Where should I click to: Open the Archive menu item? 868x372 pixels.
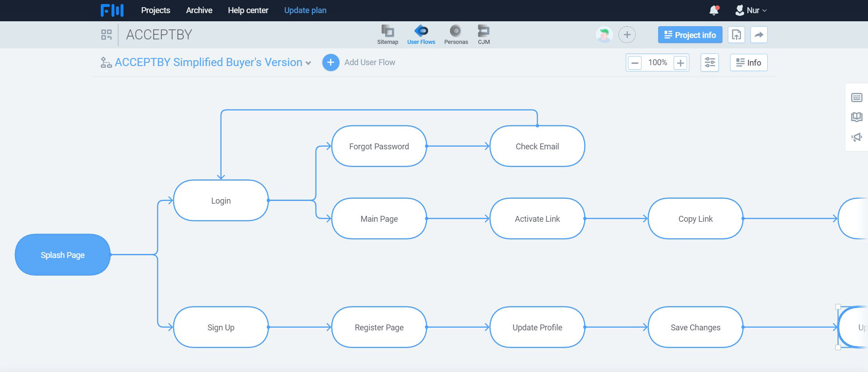[199, 10]
